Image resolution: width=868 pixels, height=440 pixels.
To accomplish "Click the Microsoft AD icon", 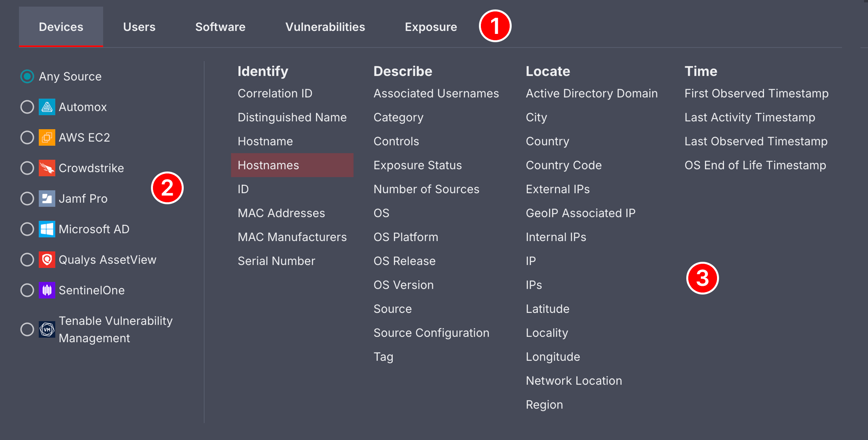I will click(x=47, y=229).
